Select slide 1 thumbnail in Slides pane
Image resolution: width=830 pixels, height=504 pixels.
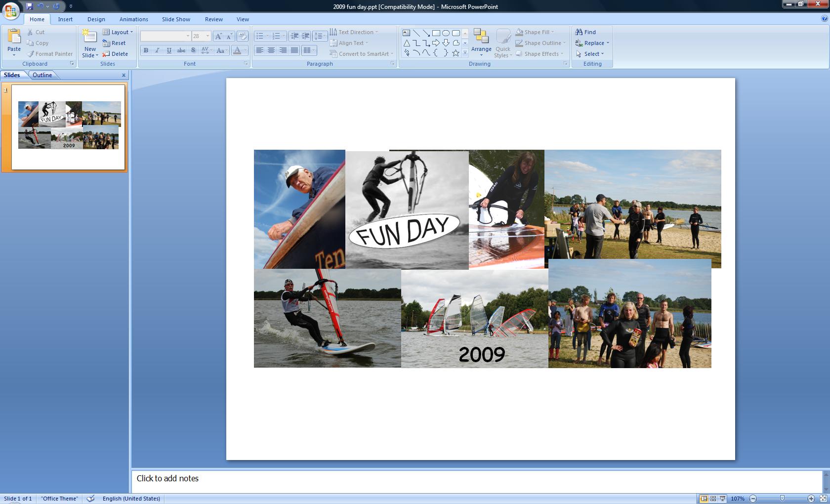[x=68, y=127]
